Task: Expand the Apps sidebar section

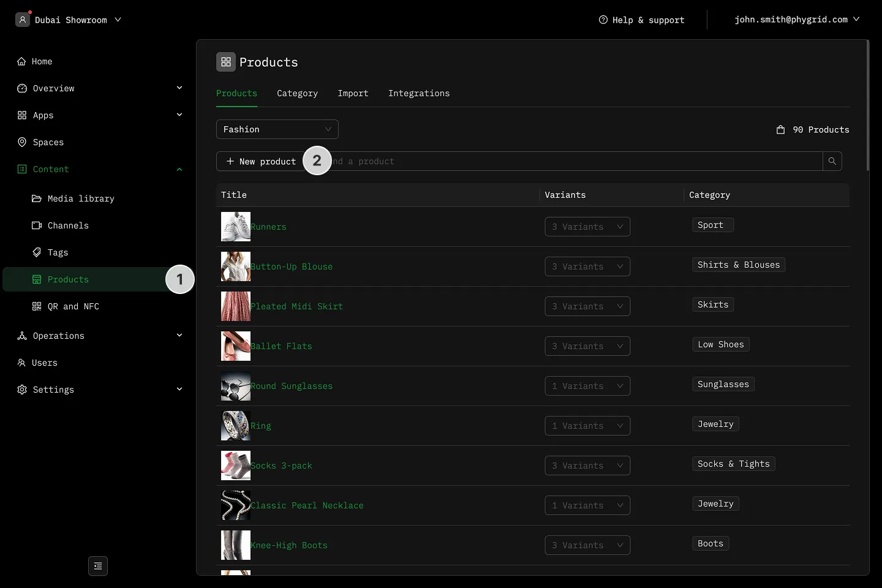Action: (x=179, y=115)
